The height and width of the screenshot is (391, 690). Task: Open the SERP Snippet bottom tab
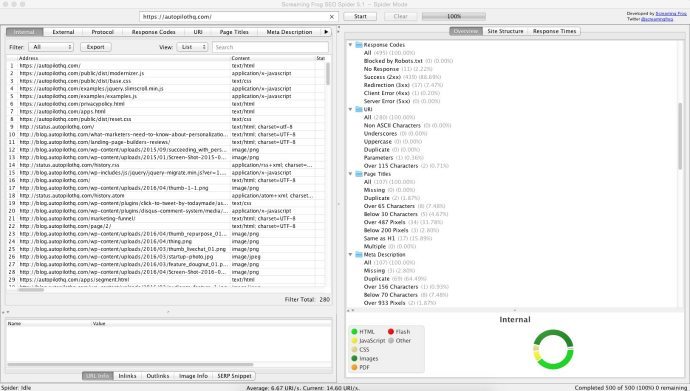pos(234,376)
